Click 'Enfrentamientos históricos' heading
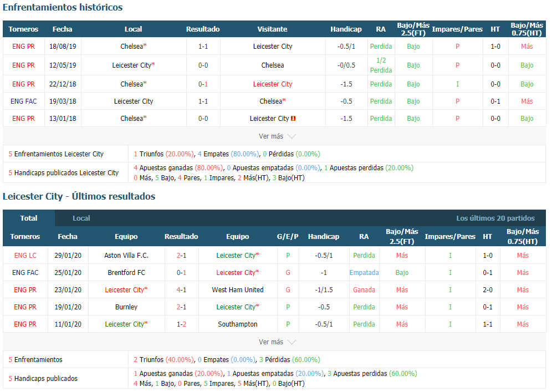The width and height of the screenshot is (552, 392). pyautogui.click(x=63, y=7)
